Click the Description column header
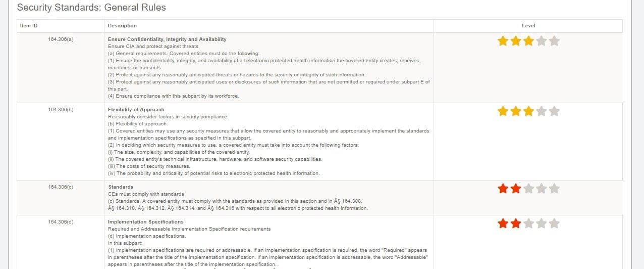The image size is (644, 269). [x=122, y=26]
